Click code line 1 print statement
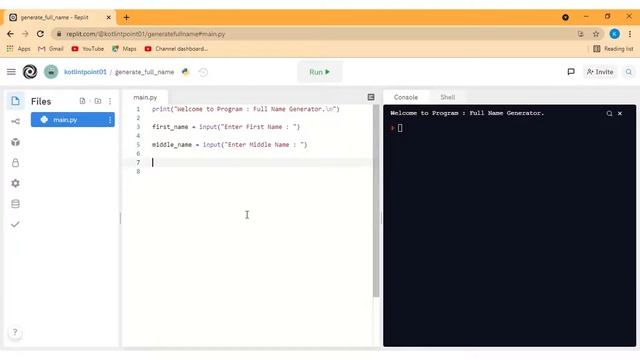The width and height of the screenshot is (640, 360). 246,109
